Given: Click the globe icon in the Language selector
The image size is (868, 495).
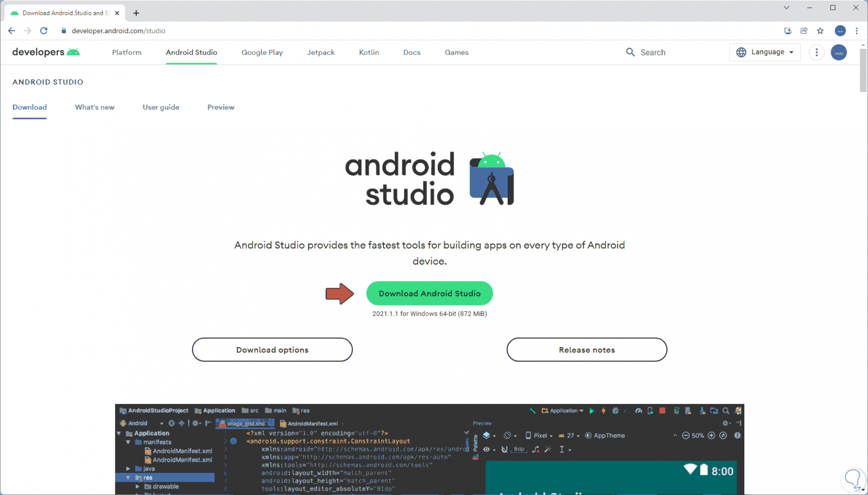Looking at the screenshot, I should click(x=741, y=52).
